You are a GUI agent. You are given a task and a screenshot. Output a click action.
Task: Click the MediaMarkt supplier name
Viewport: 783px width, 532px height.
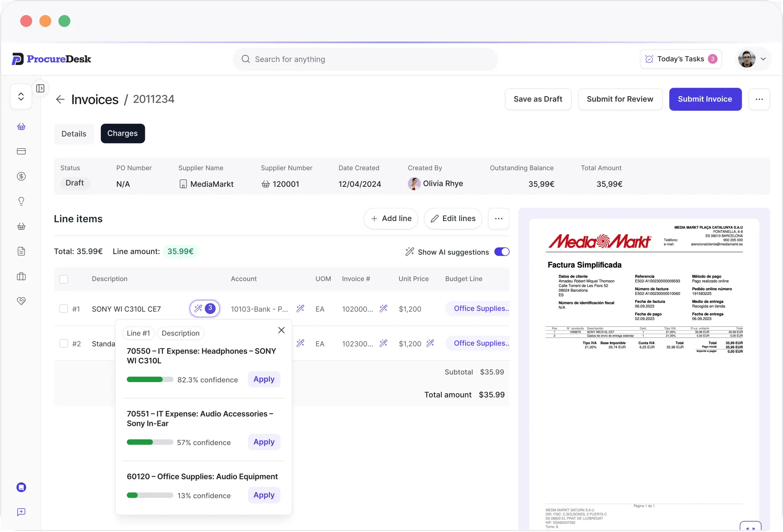(x=212, y=184)
